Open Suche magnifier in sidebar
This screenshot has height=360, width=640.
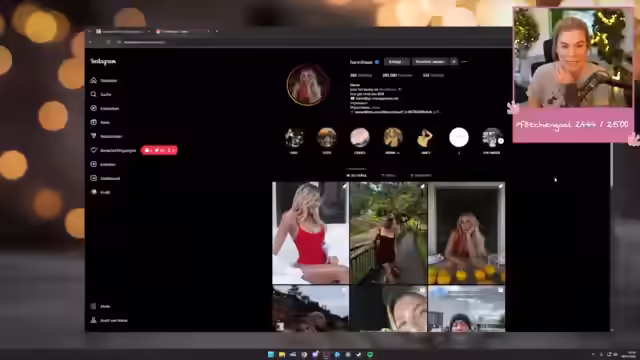click(x=93, y=94)
